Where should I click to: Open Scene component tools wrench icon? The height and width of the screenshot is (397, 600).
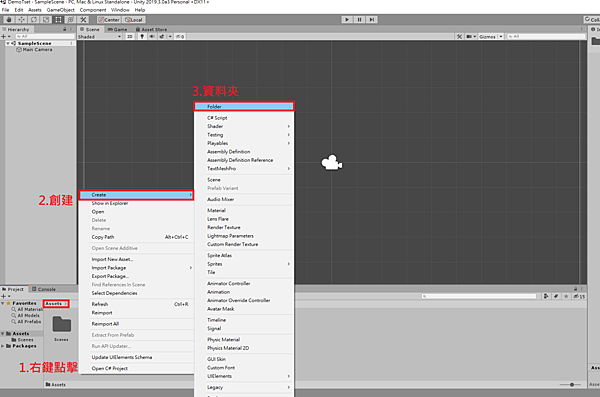(x=459, y=36)
